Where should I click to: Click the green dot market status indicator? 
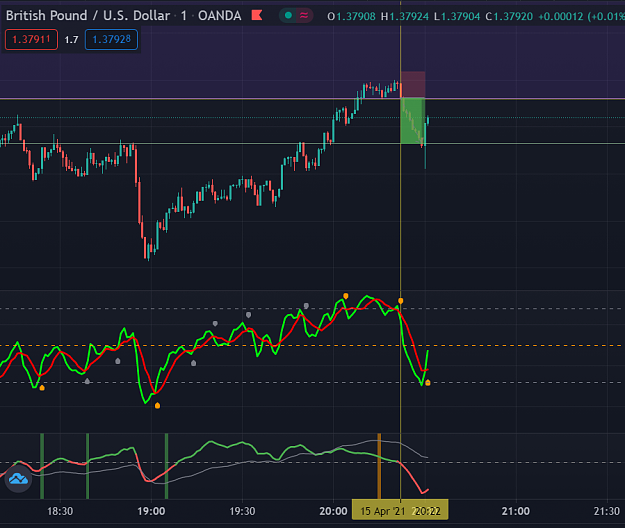click(x=288, y=16)
